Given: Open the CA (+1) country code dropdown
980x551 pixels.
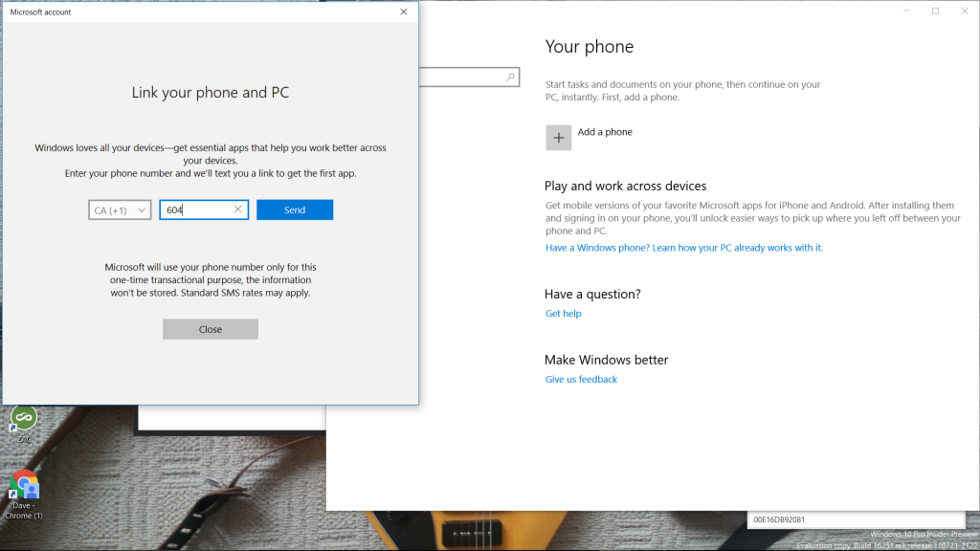Looking at the screenshot, I should (120, 209).
